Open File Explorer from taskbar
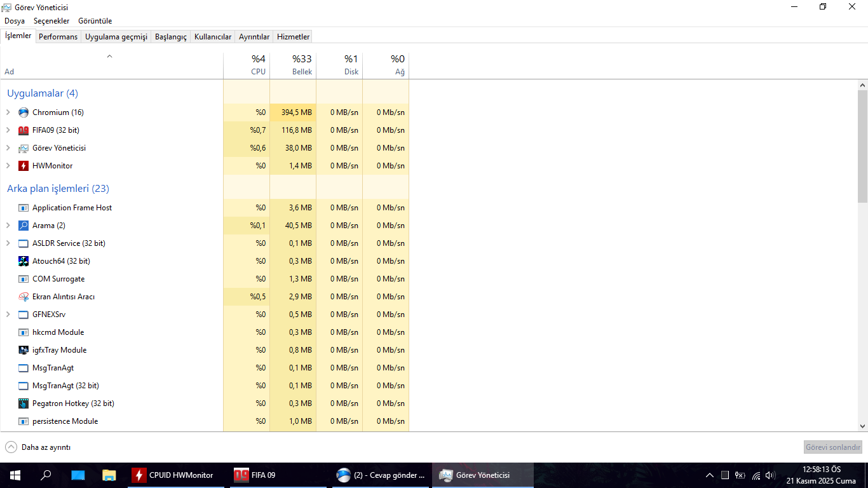 (109, 475)
